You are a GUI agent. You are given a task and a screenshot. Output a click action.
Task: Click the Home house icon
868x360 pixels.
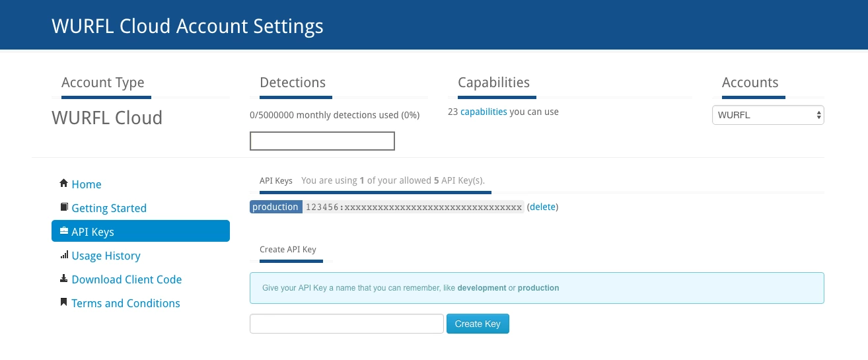coord(63,183)
